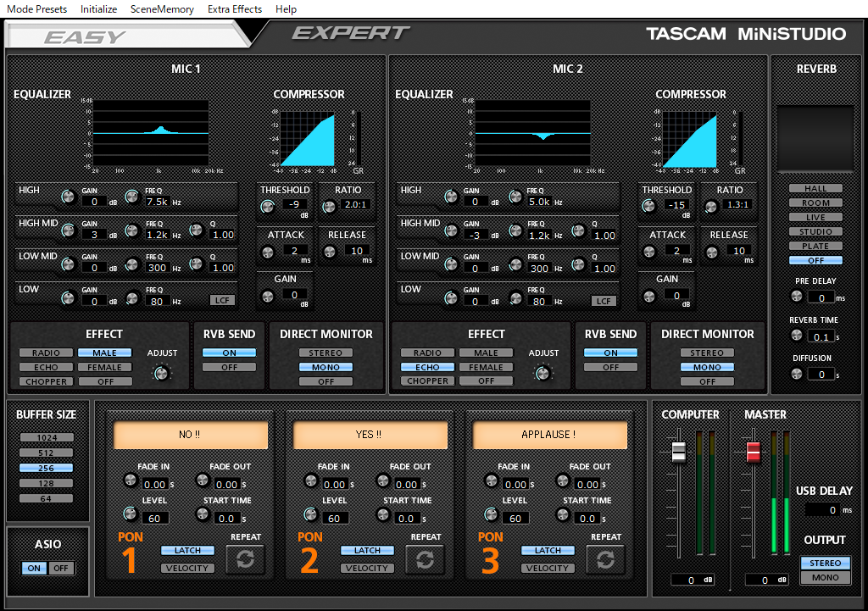The height and width of the screenshot is (611, 868).
Task: Switch to the EXPERT tab
Action: pyautogui.click(x=351, y=33)
